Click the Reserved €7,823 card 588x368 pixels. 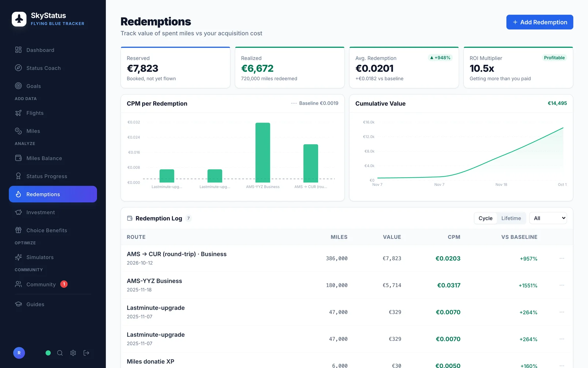click(x=175, y=68)
